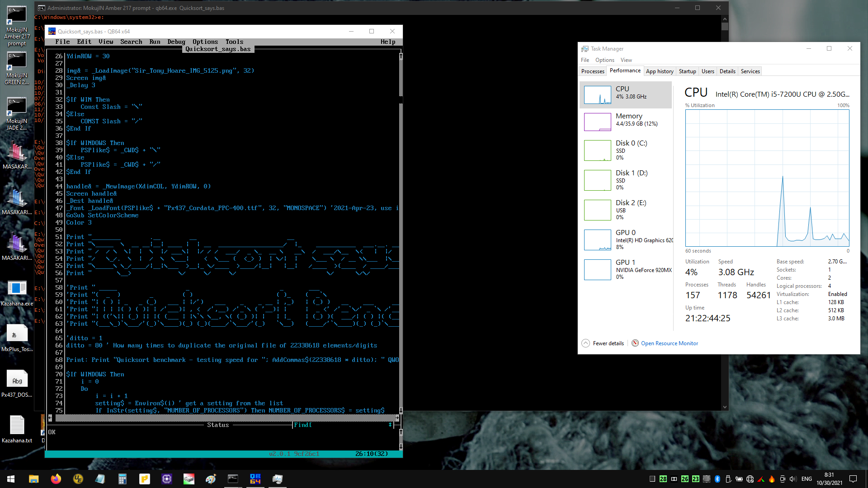Viewport: 868px width, 488px height.
Task: Click the Find field in QB64 status bar
Action: coord(344,425)
